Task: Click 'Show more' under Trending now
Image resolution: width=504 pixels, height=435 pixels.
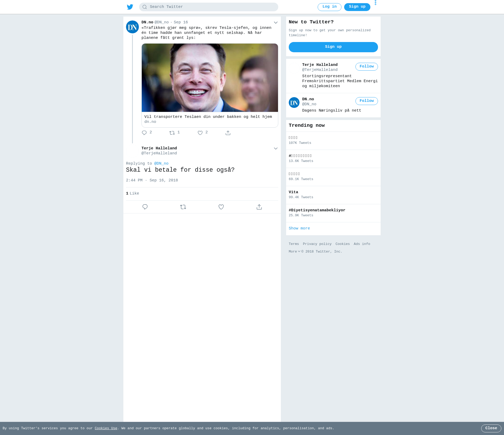Action: [x=299, y=228]
